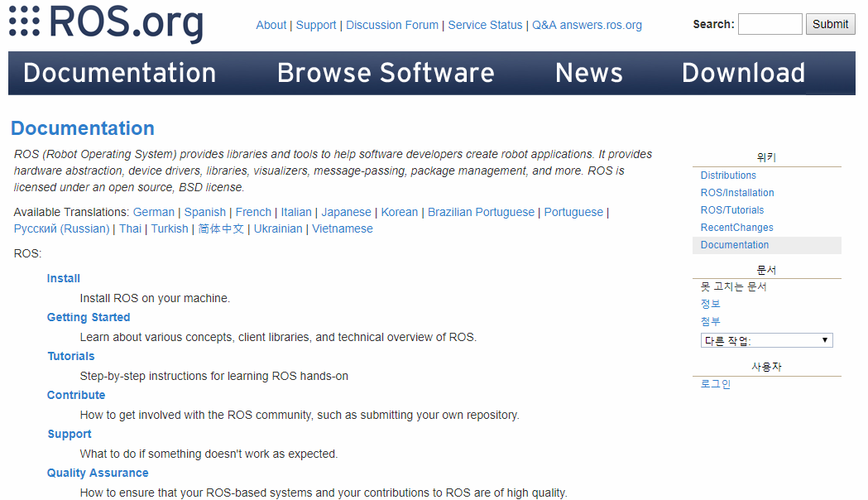868x500 pixels.
Task: Open the About link
Action: coord(271,25)
